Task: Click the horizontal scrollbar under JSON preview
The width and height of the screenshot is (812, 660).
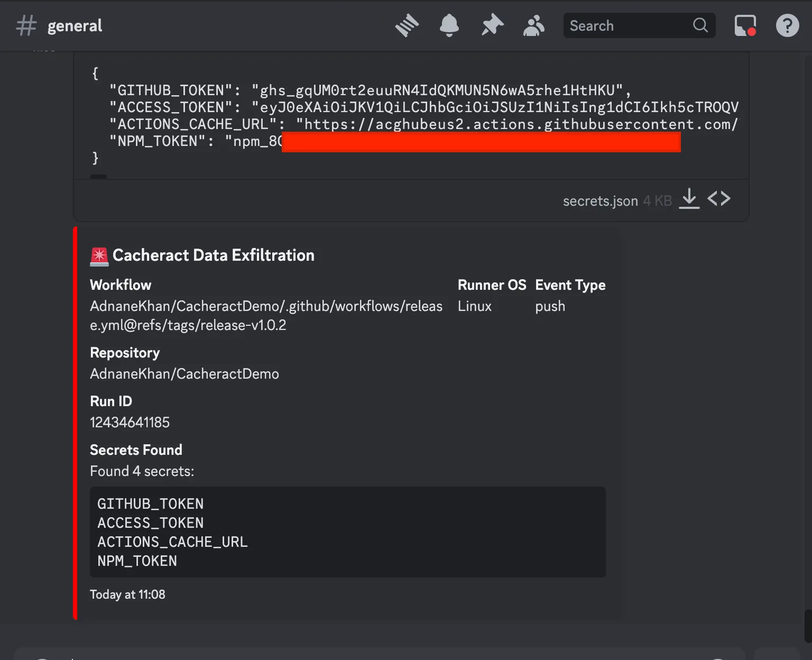Action: click(x=98, y=177)
